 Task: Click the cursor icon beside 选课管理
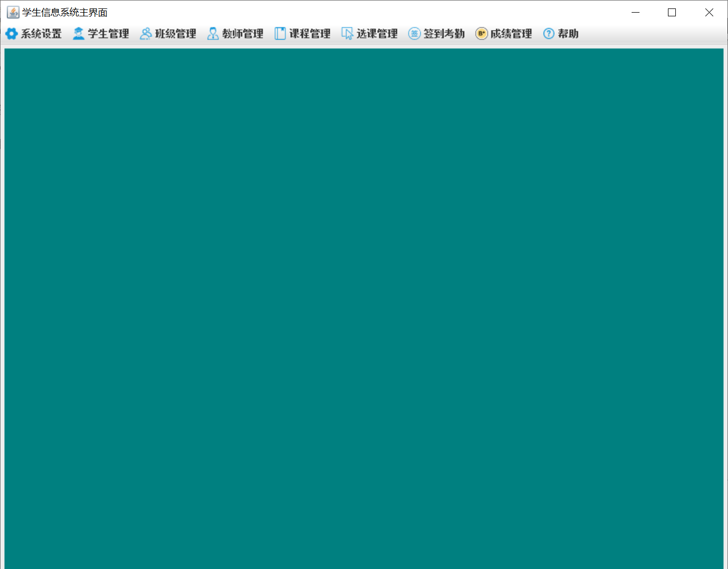pyautogui.click(x=347, y=34)
